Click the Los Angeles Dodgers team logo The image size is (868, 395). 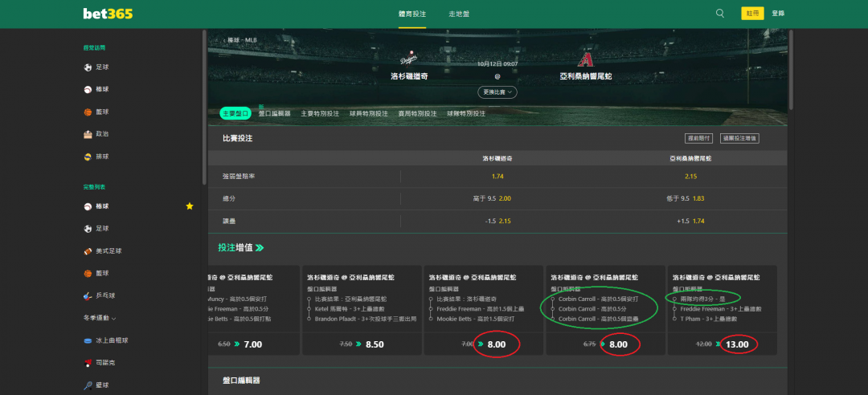coord(408,58)
